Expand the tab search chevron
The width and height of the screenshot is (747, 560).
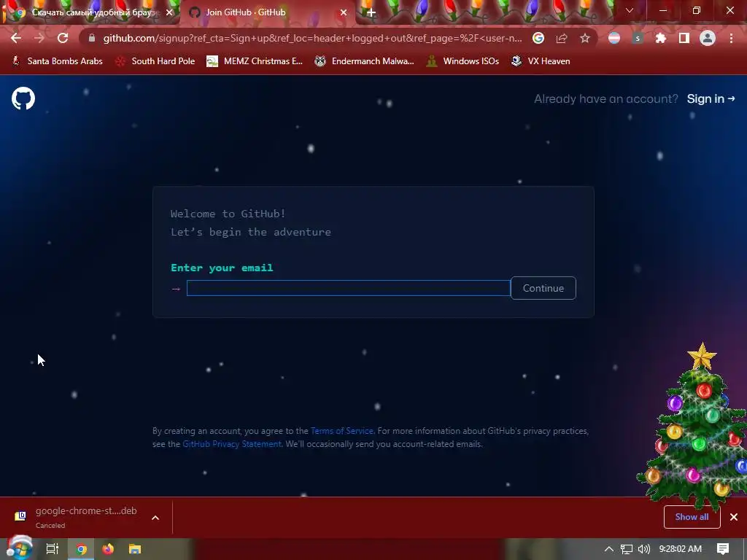coord(630,10)
